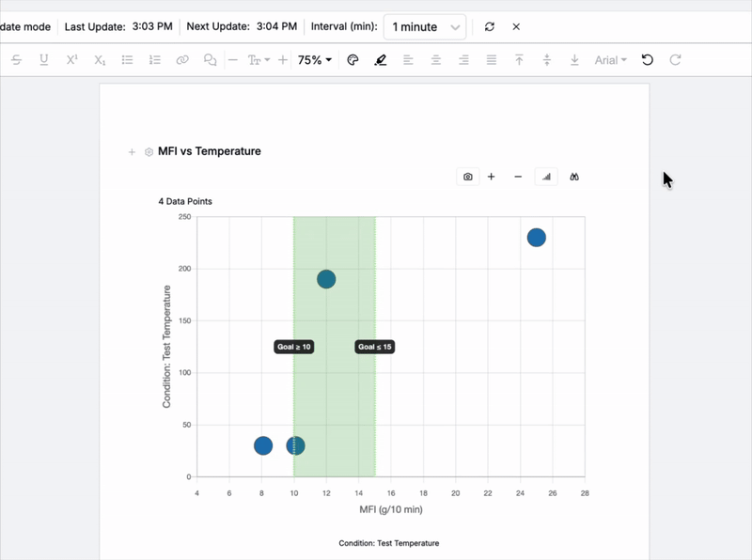Insert a link using the chain icon
This screenshot has width=752, height=560.
[x=182, y=60]
